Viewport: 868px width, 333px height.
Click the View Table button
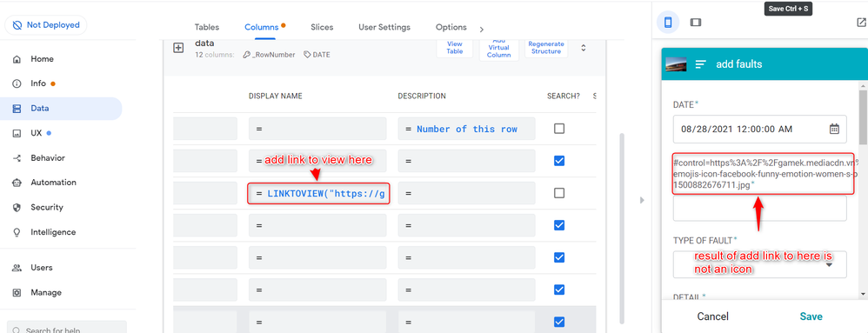[455, 48]
